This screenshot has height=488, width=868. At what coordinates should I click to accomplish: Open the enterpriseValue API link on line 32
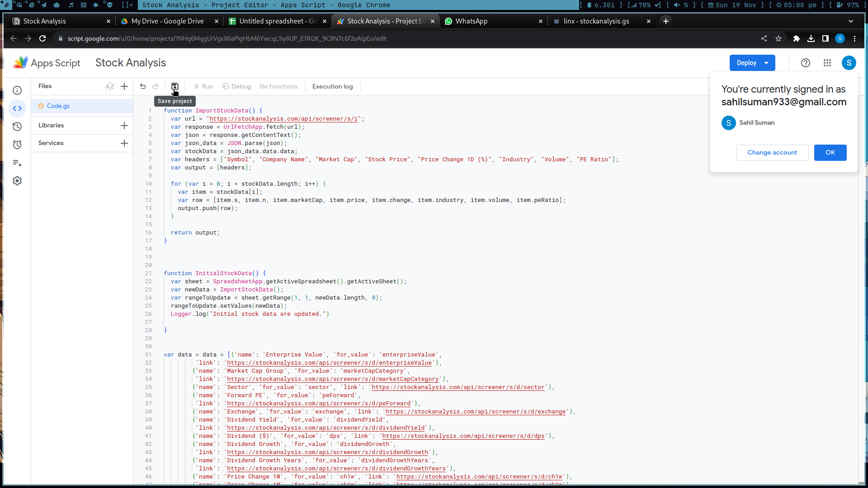[x=329, y=363]
